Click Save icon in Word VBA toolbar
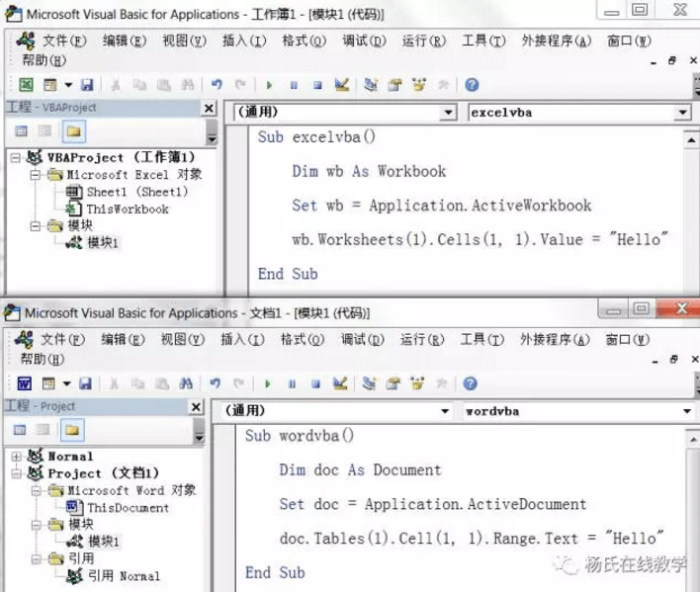 pos(85,383)
